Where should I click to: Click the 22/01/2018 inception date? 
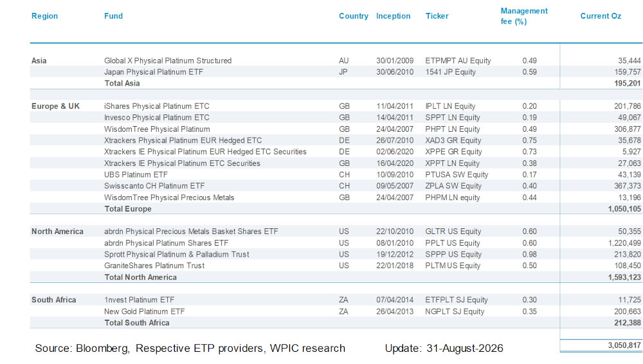(395, 266)
